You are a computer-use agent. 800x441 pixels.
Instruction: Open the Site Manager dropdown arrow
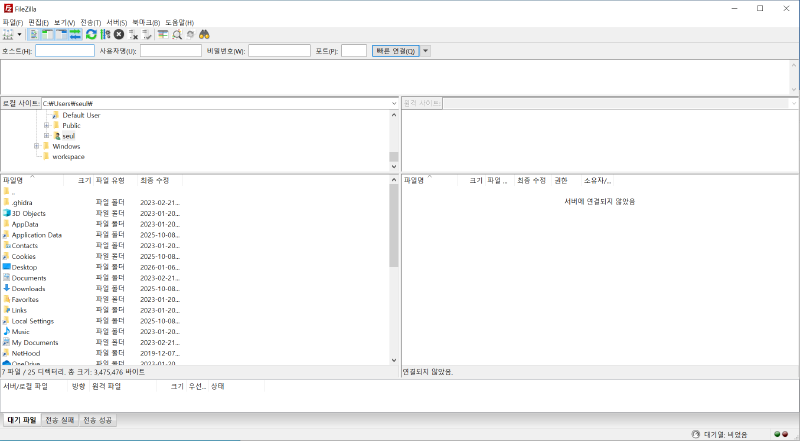tap(19, 34)
